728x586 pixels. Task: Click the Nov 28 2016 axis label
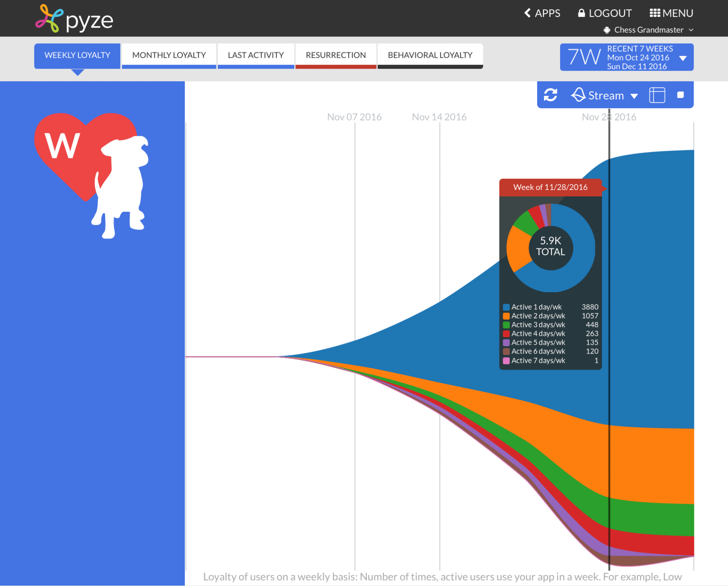(x=609, y=117)
